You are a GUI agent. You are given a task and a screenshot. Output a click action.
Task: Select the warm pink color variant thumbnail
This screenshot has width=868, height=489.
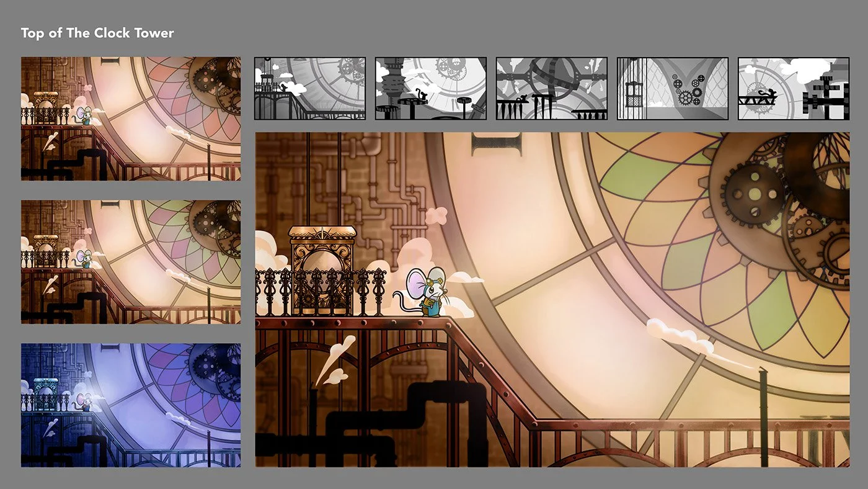click(131, 119)
